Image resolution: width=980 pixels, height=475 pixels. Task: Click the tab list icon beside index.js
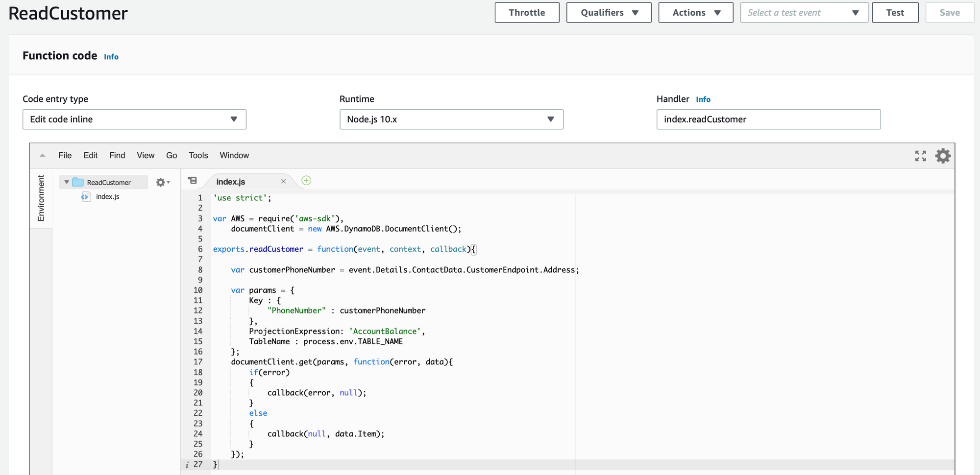193,181
